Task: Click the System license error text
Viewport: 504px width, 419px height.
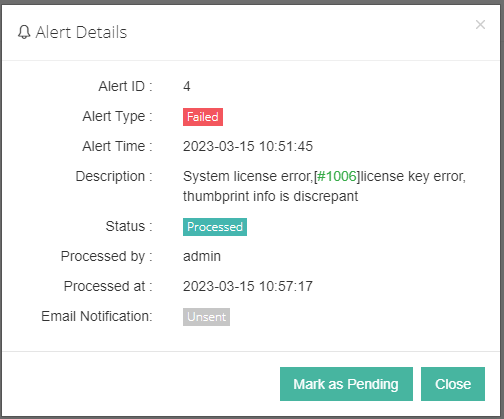Action: coord(248,176)
